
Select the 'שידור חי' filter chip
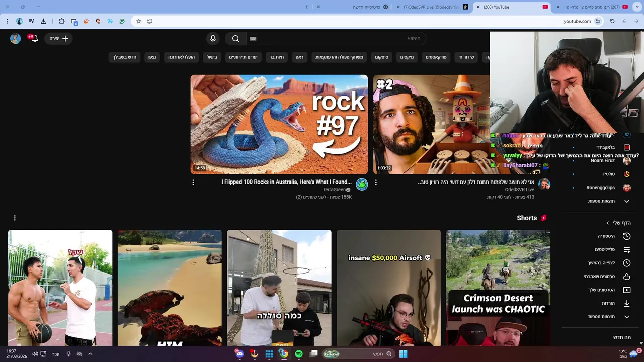(466, 57)
